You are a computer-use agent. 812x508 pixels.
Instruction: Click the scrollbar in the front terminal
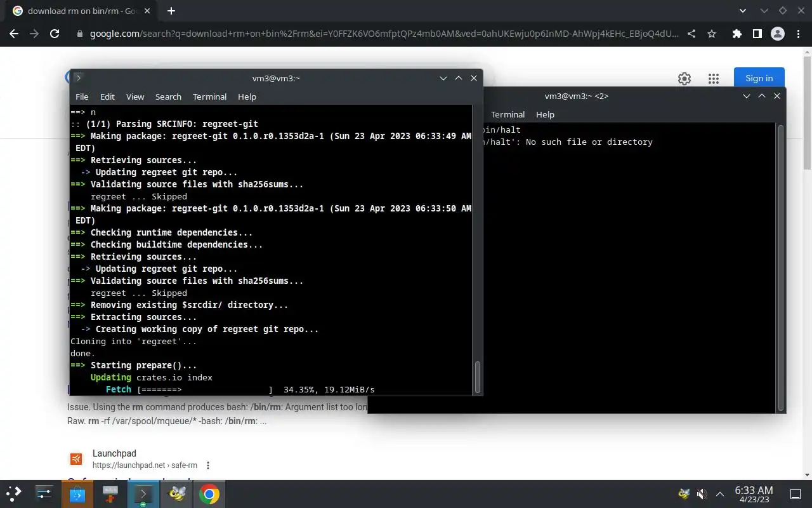(478, 377)
